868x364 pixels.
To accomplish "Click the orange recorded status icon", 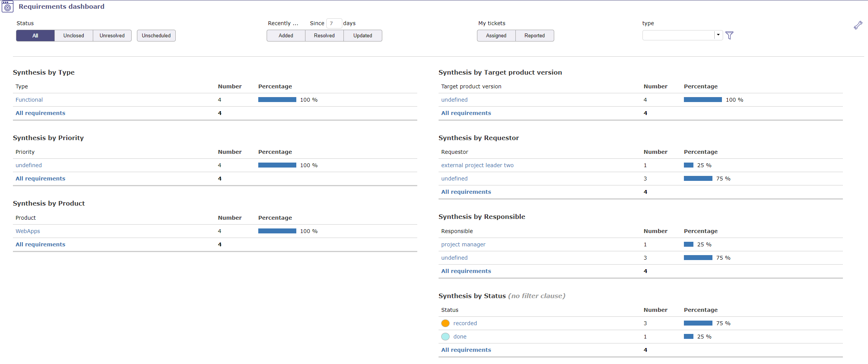I will tap(445, 323).
